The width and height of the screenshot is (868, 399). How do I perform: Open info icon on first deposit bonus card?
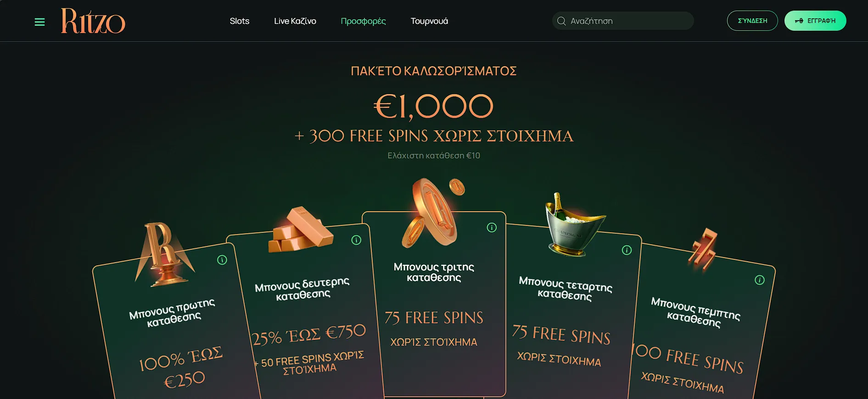point(222,260)
